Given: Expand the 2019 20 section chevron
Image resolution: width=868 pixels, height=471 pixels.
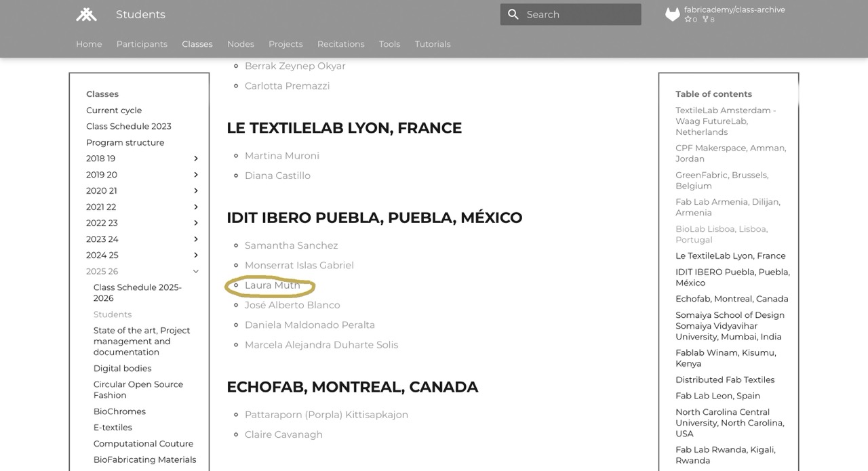Looking at the screenshot, I should [x=196, y=175].
